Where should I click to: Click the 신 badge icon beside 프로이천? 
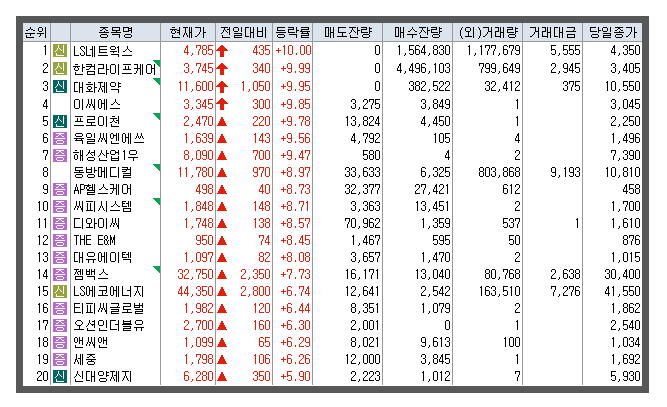60,121
